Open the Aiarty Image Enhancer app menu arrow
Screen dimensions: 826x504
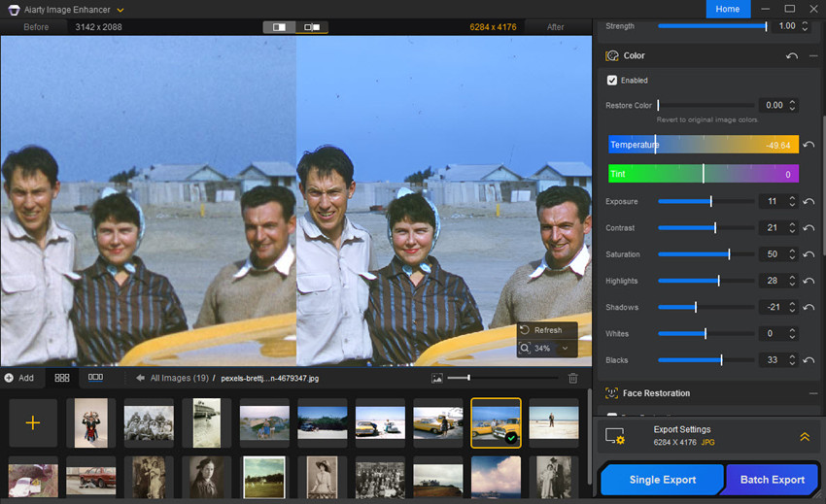tap(120, 10)
